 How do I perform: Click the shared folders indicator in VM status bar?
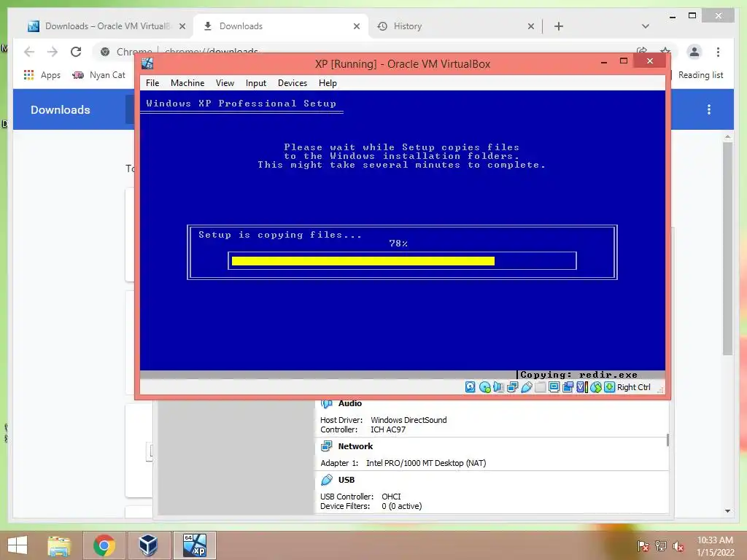(541, 387)
